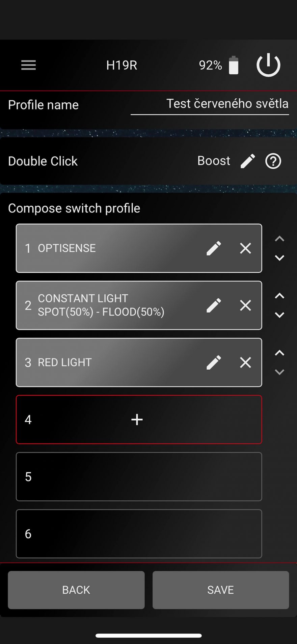The image size is (297, 644).
Task: Edit the Constant Light mode
Action: [214, 305]
